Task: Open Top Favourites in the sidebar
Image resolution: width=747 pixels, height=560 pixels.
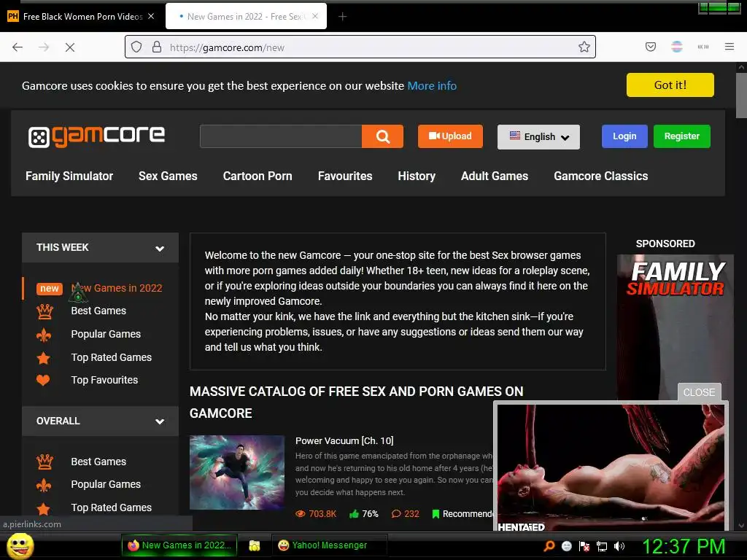Action: tap(104, 380)
